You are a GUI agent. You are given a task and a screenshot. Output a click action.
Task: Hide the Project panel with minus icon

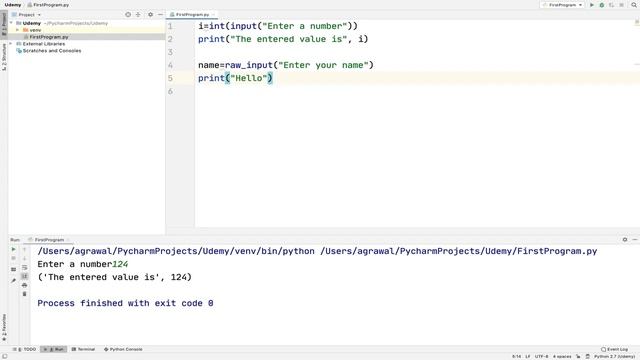160,14
